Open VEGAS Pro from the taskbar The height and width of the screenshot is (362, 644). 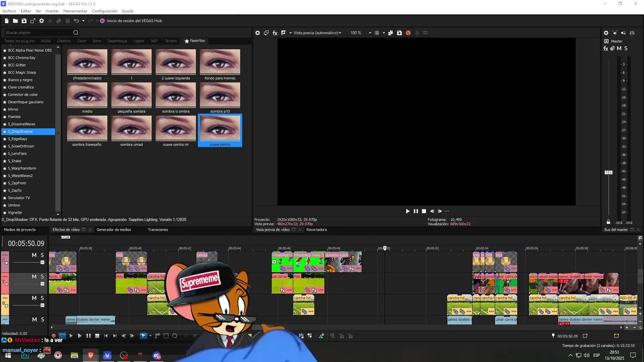click(107, 355)
